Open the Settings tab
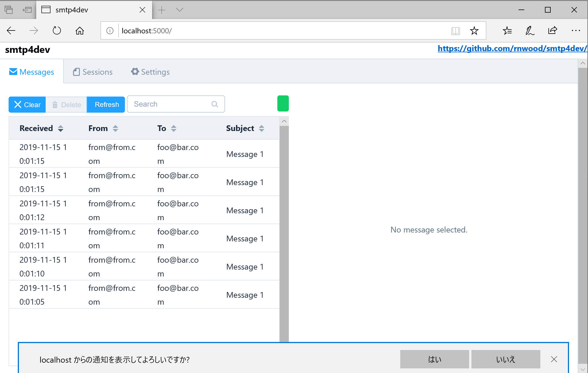This screenshot has height=373, width=588. [x=150, y=72]
